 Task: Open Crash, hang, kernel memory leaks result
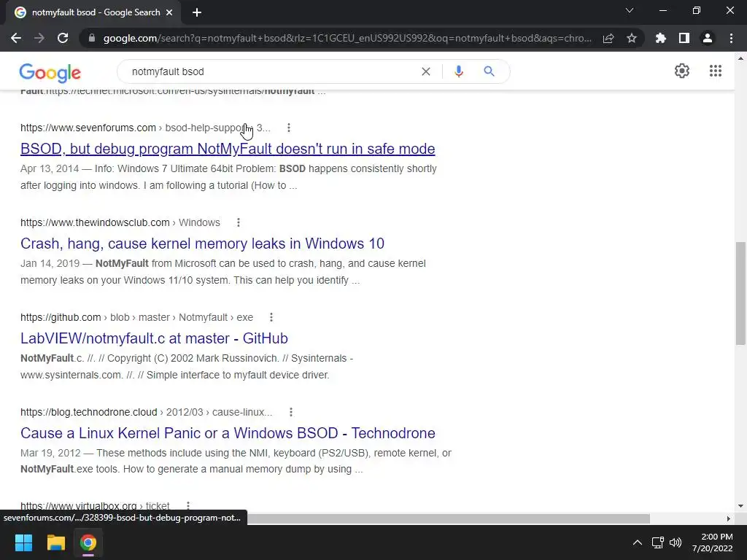(203, 244)
